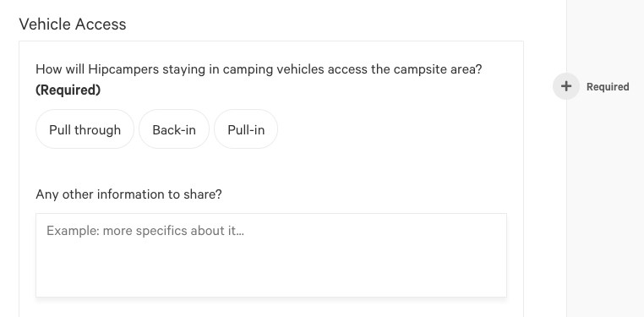Click the Vehicle Access section heading
This screenshot has width=644, height=317.
click(x=73, y=24)
